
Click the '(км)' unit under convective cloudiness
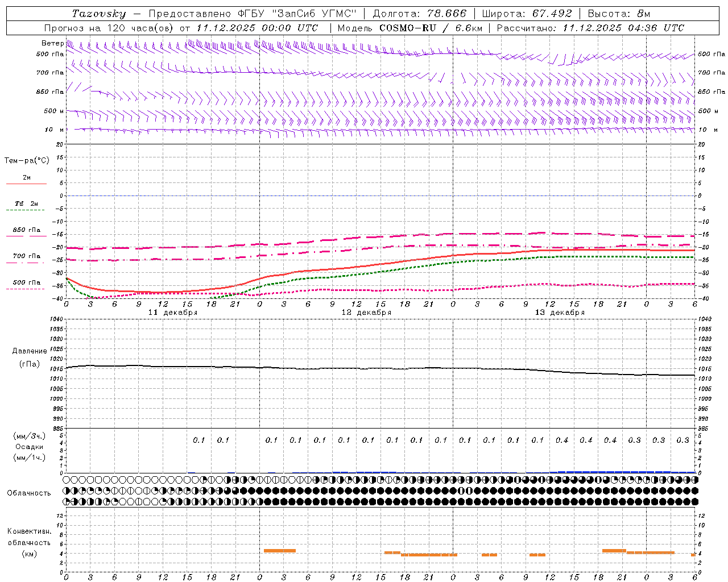click(29, 554)
